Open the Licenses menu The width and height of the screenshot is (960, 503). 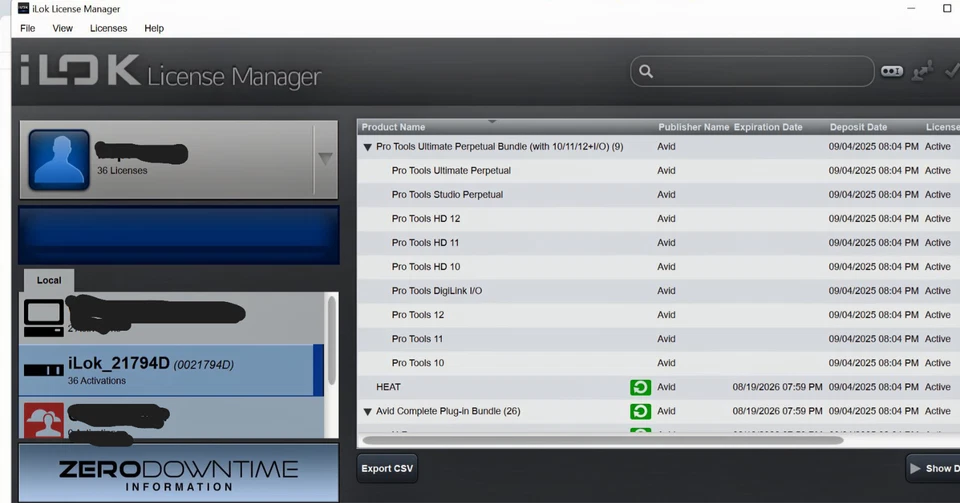pos(108,28)
